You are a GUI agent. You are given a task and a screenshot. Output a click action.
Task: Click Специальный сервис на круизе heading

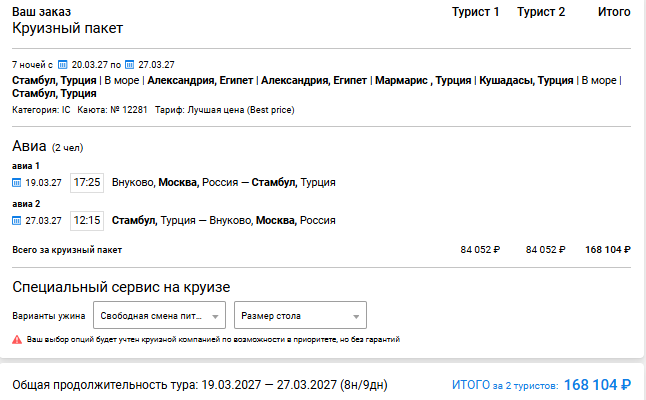[121, 287]
